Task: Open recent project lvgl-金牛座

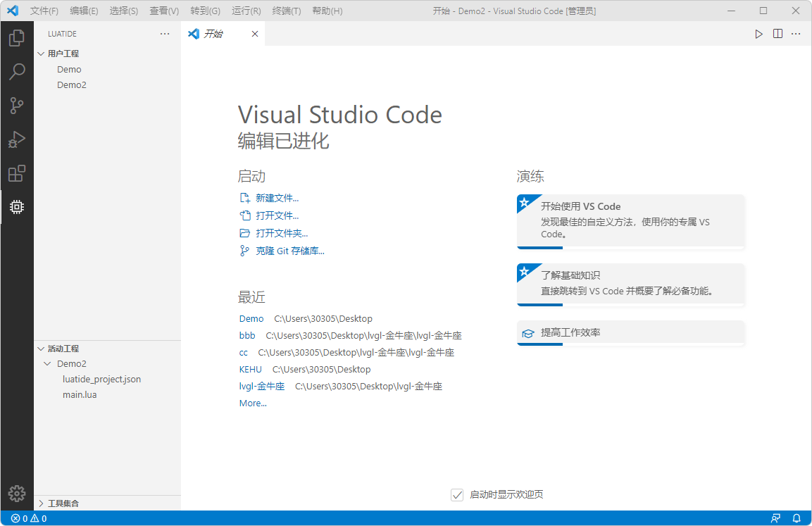Action: pos(262,387)
